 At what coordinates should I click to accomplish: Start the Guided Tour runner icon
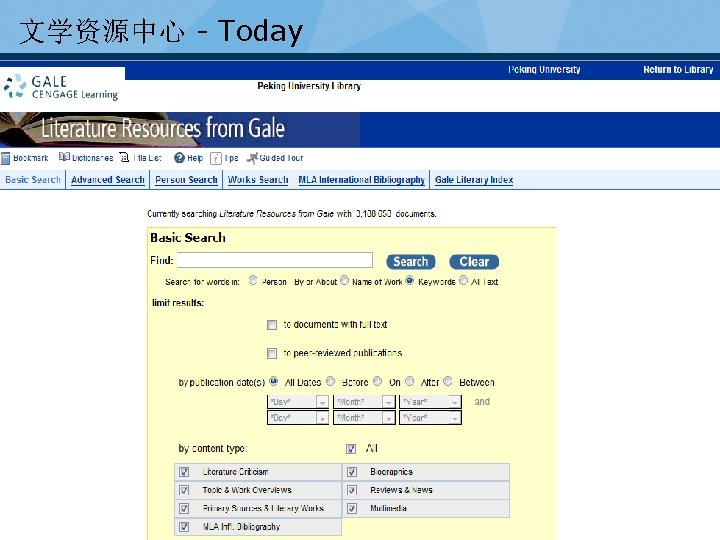pyautogui.click(x=252, y=158)
